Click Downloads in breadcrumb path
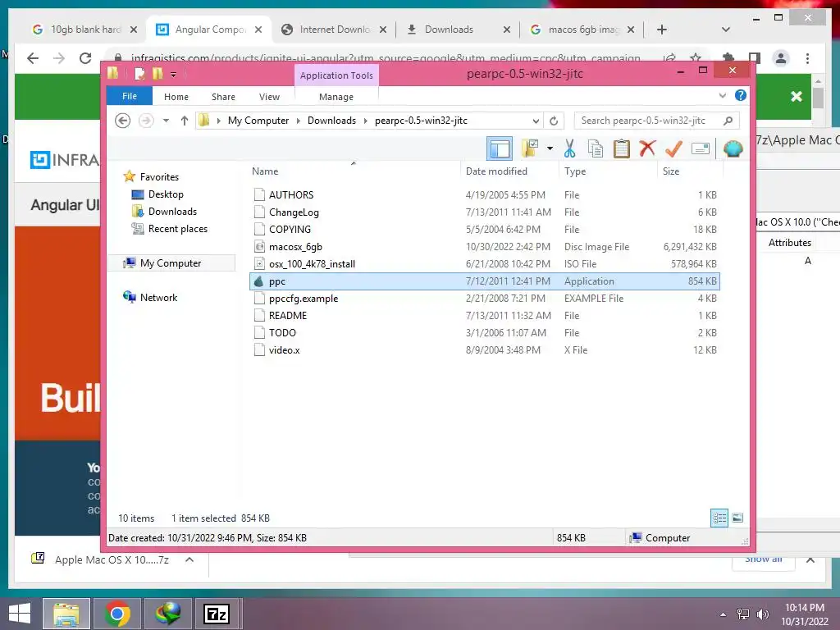The height and width of the screenshot is (630, 840). 331,121
